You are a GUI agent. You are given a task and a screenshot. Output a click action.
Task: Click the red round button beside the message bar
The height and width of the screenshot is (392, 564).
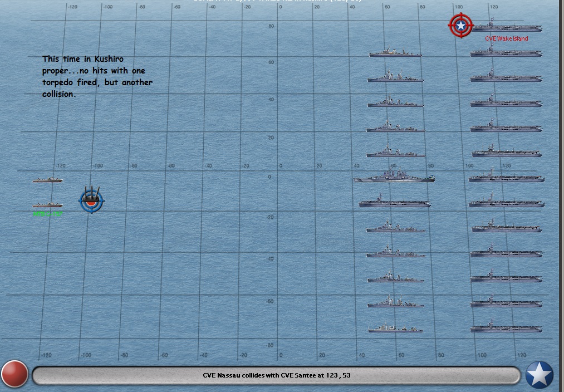tap(14, 374)
